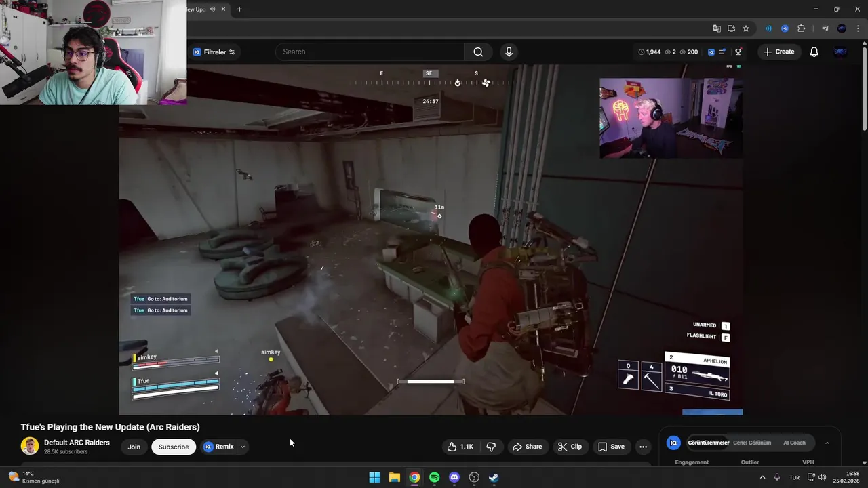The image size is (868, 488).
Task: Switch to AI Coach tab
Action: pyautogui.click(x=794, y=443)
